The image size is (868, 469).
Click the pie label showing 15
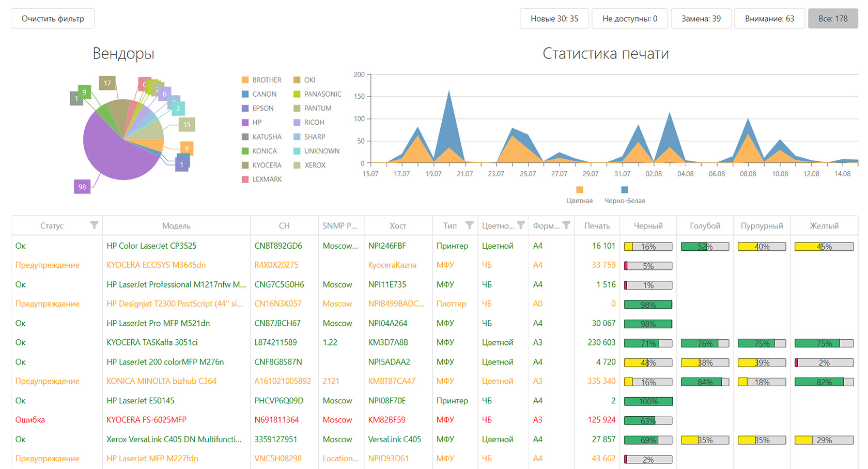click(x=187, y=124)
